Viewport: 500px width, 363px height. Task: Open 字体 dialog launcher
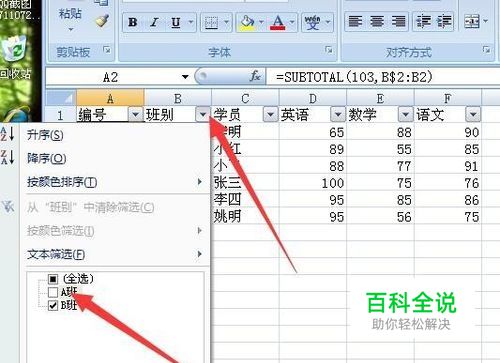click(x=328, y=50)
